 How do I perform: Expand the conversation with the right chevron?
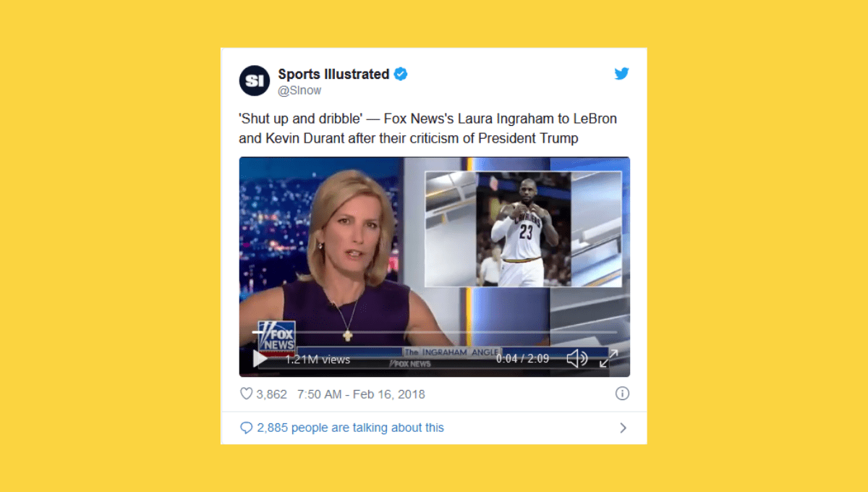coord(623,428)
